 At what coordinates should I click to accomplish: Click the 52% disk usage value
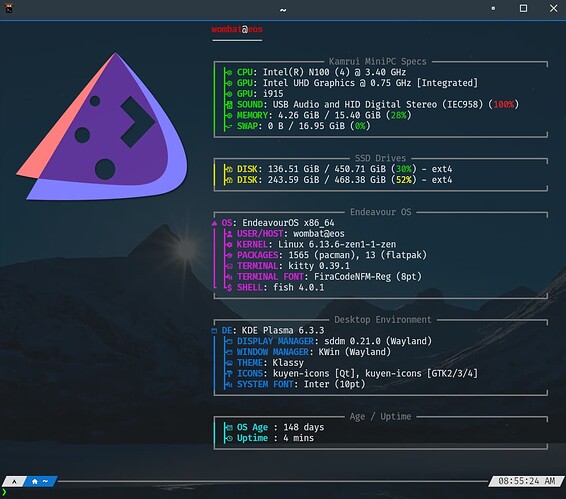click(404, 180)
